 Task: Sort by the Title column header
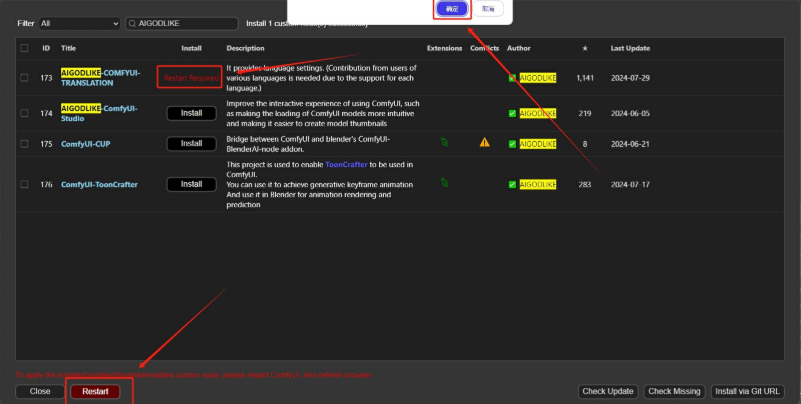pos(69,48)
